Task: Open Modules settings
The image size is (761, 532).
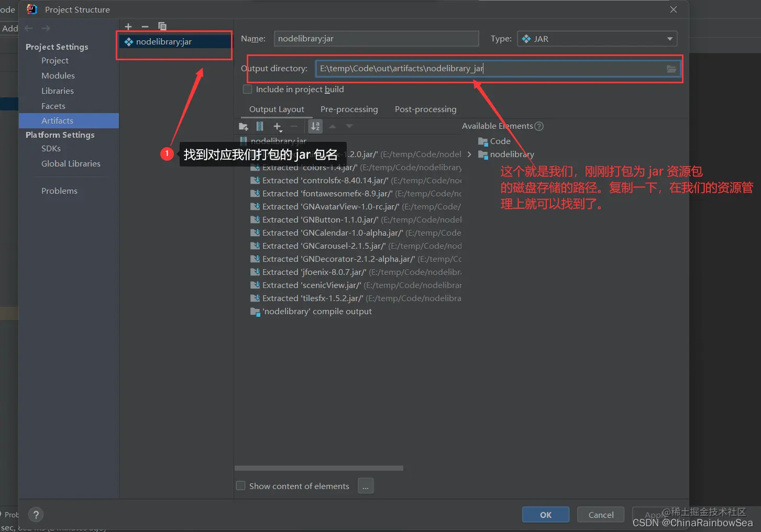Action: click(x=58, y=76)
